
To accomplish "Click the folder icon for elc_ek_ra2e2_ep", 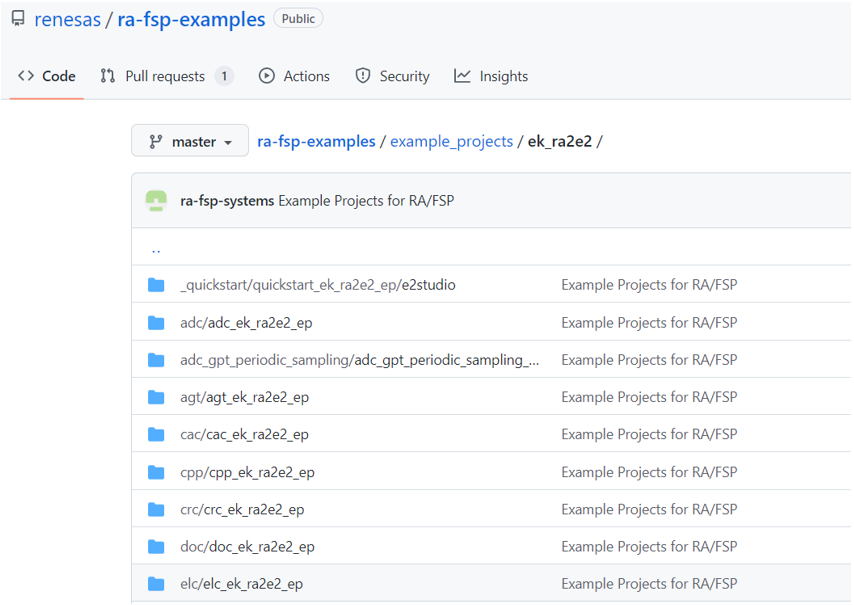I will click(x=156, y=584).
